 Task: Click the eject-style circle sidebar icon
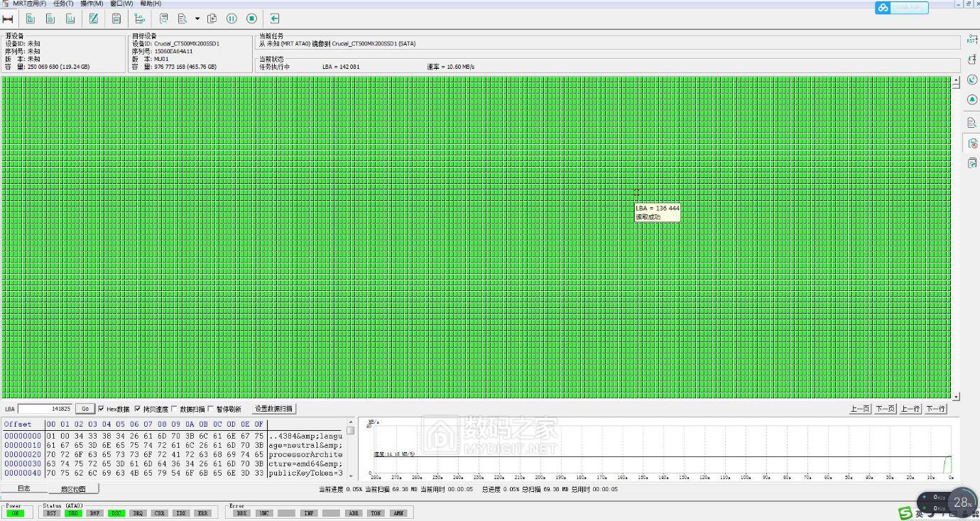tap(972, 100)
